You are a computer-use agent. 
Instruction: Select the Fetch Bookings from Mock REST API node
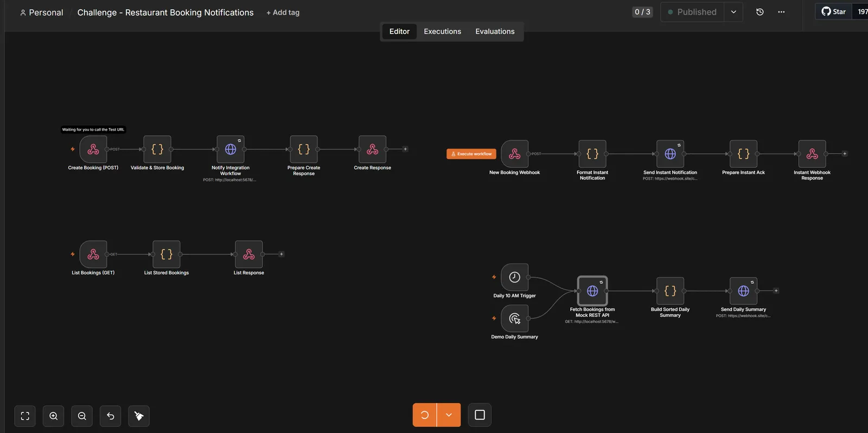click(x=592, y=291)
